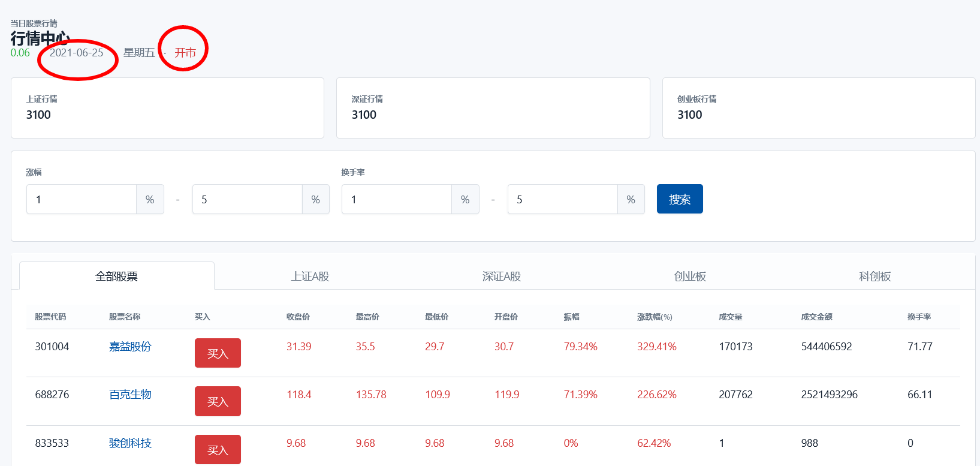The height and width of the screenshot is (466, 980).
Task: Click the 最高价 column header
Action: click(x=367, y=317)
